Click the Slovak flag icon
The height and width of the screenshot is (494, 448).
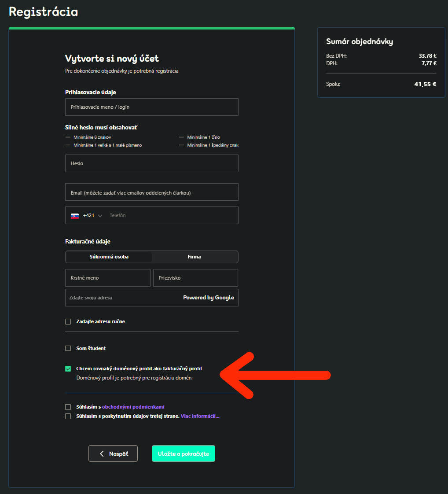[x=75, y=216]
